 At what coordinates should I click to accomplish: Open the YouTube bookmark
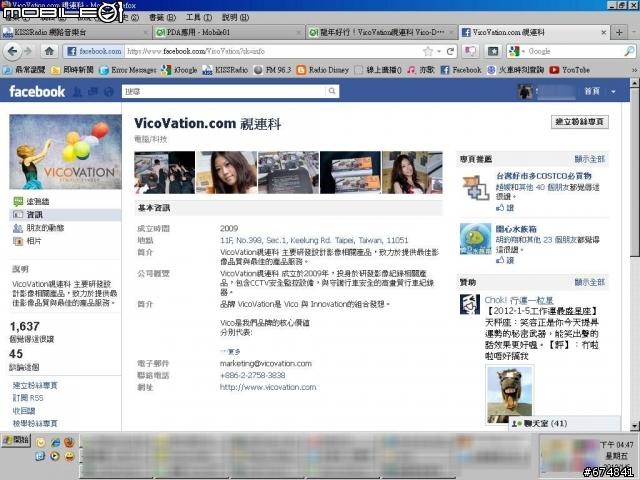pyautogui.click(x=569, y=70)
